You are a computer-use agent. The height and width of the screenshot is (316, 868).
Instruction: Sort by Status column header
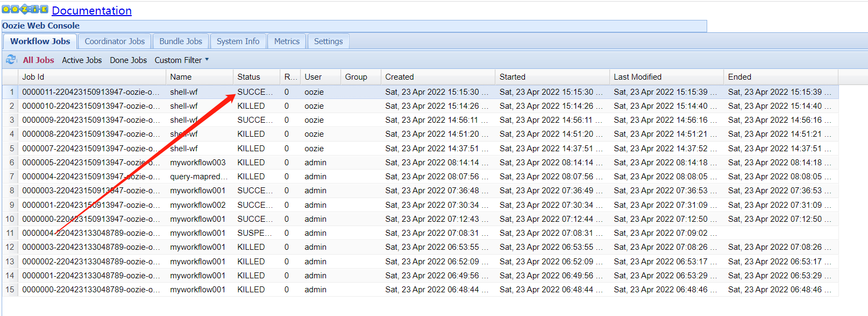pos(257,77)
